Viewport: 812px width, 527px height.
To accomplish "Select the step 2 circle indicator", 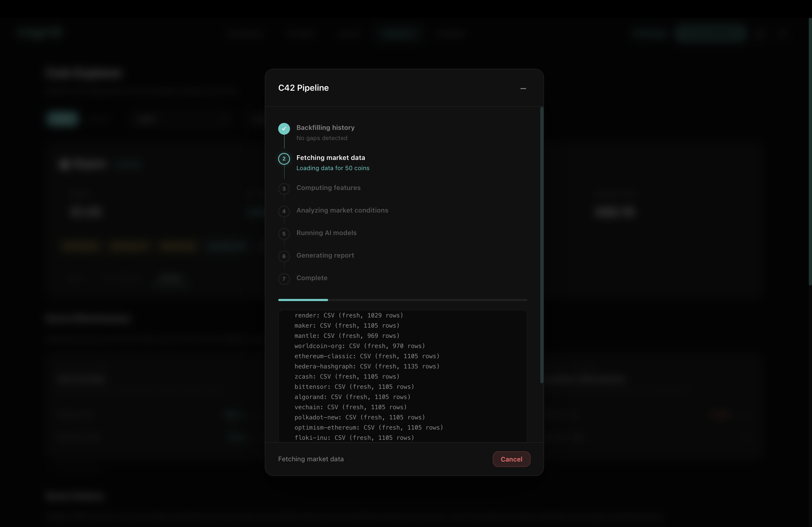I will pyautogui.click(x=284, y=159).
